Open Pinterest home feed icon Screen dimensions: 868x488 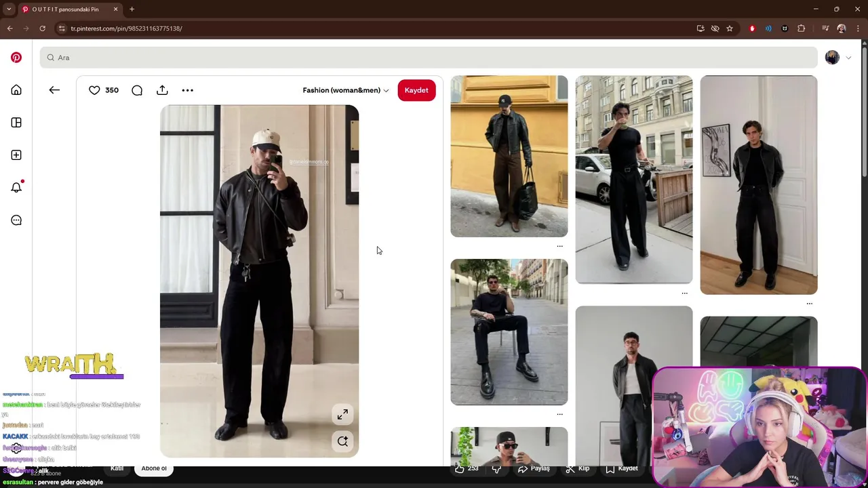coord(16,90)
